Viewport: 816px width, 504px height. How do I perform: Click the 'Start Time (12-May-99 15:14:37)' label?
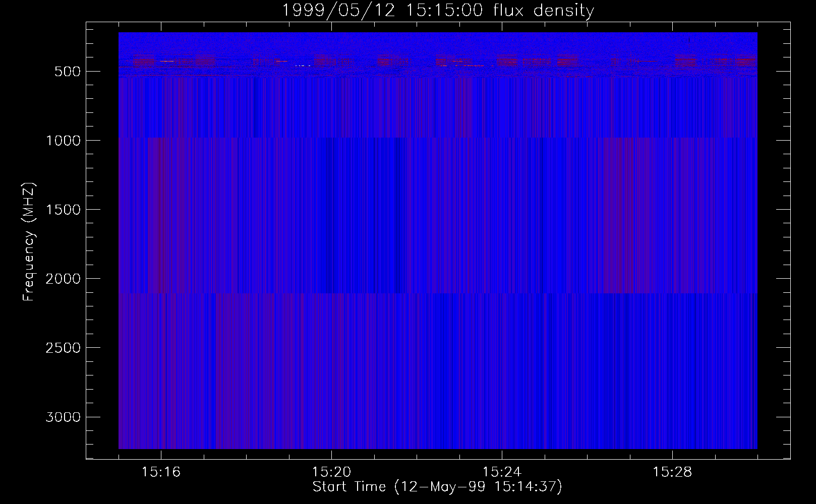[437, 487]
